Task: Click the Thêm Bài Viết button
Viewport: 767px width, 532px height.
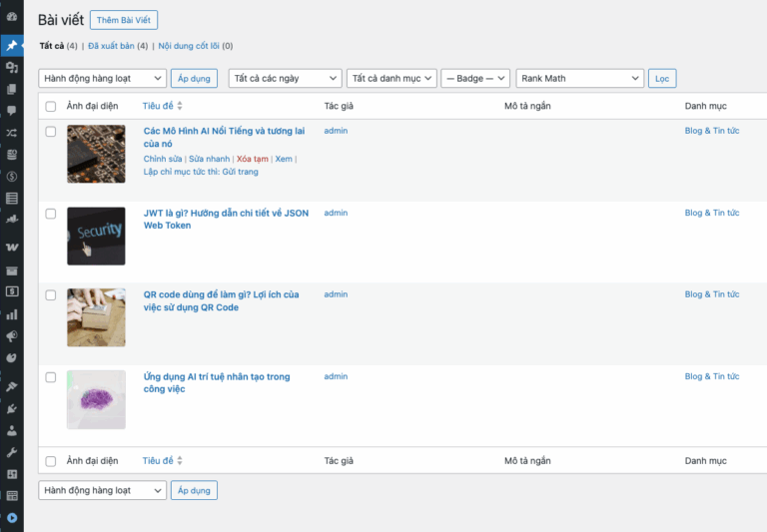Action: pos(123,20)
